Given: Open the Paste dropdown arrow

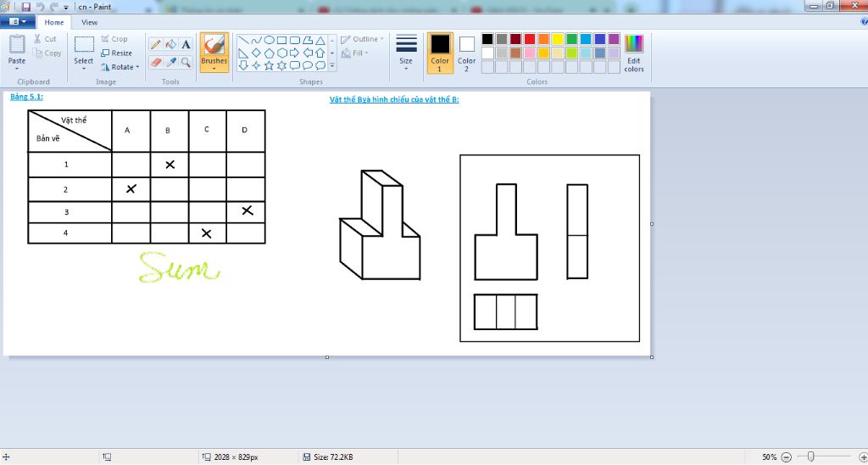Looking at the screenshot, I should 17,69.
